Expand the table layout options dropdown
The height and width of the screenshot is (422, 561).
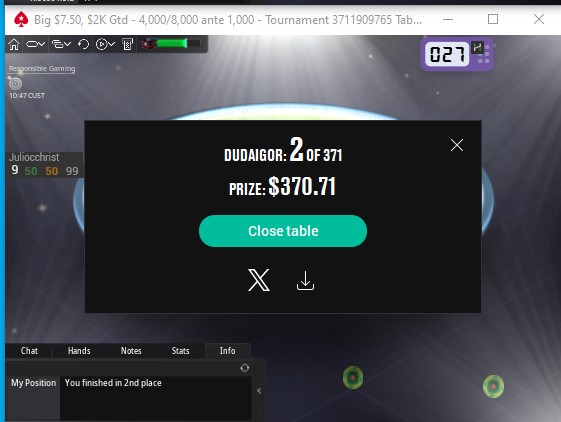pos(61,44)
